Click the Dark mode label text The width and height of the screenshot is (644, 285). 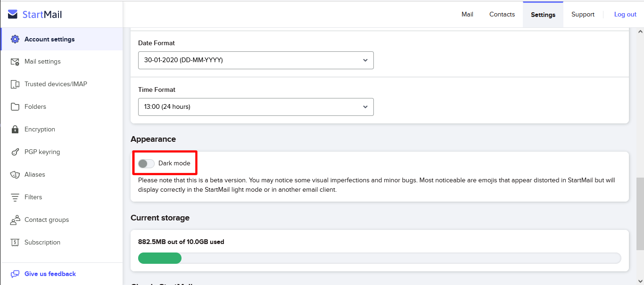click(174, 163)
